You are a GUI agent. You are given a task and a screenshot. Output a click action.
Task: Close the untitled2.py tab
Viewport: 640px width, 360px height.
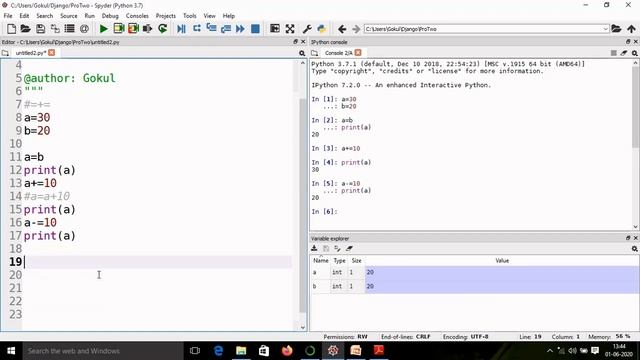[x=51, y=53]
